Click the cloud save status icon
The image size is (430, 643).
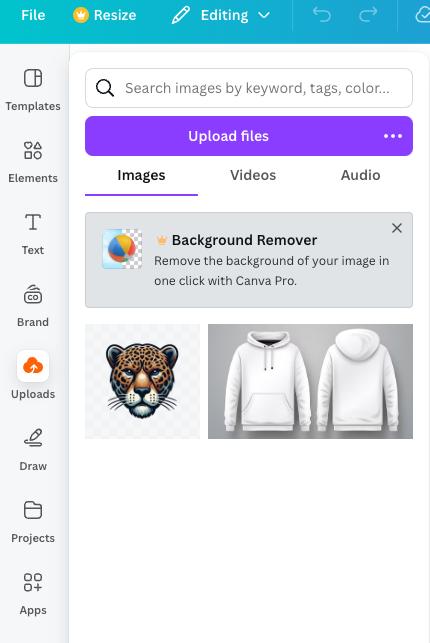(422, 15)
